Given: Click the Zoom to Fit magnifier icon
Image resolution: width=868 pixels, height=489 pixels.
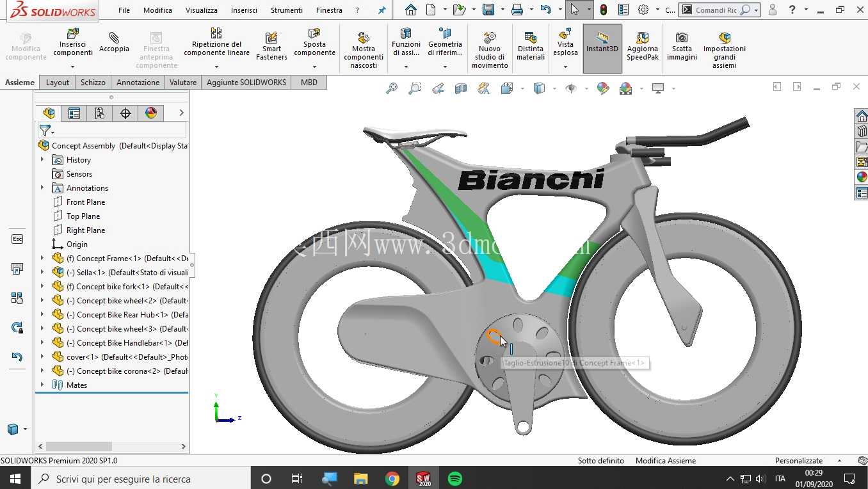Looking at the screenshot, I should point(392,88).
